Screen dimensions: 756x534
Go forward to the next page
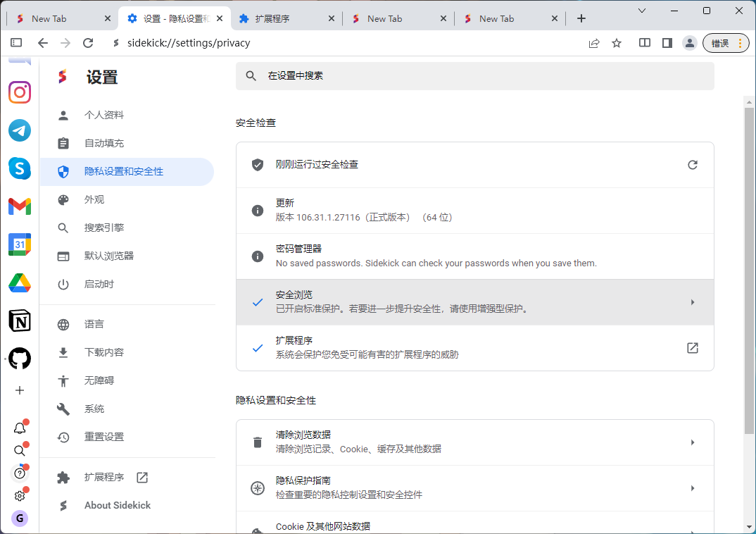pyautogui.click(x=65, y=43)
